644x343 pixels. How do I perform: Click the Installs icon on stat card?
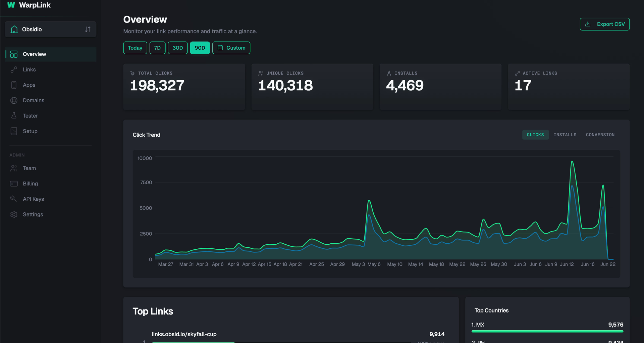pos(389,73)
